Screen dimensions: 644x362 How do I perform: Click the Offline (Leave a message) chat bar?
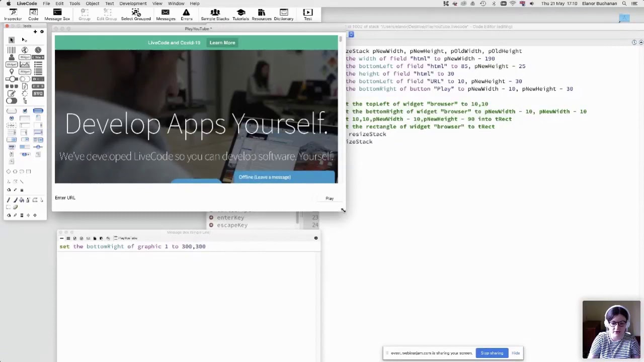(284, 177)
